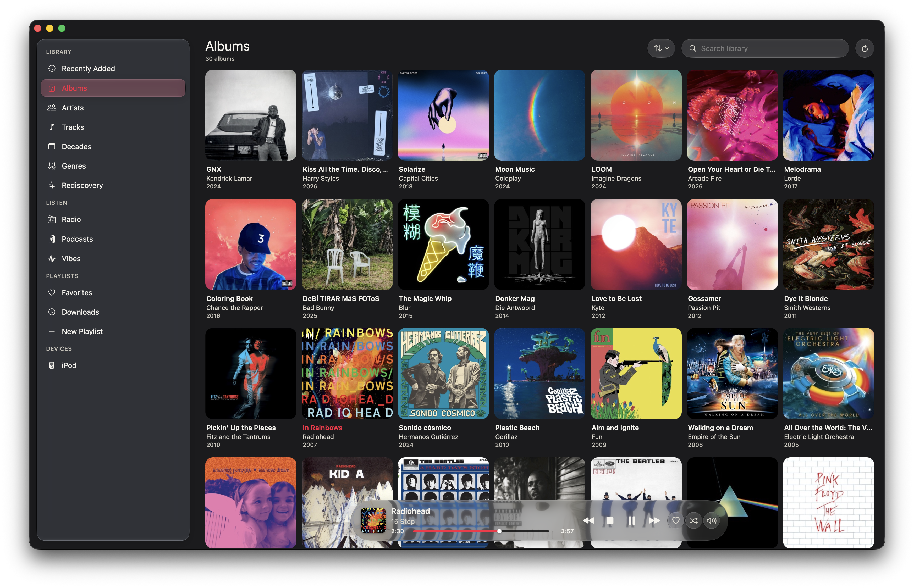Open the Radio section
Image resolution: width=914 pixels, height=588 pixels.
[113, 219]
